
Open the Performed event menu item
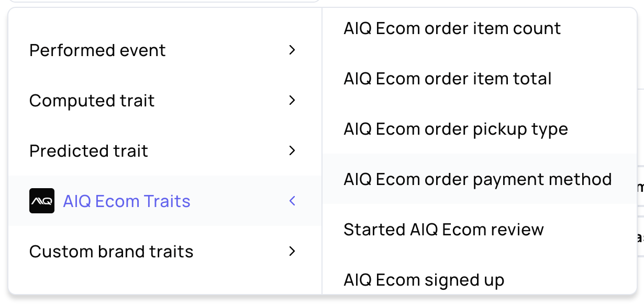tap(97, 50)
